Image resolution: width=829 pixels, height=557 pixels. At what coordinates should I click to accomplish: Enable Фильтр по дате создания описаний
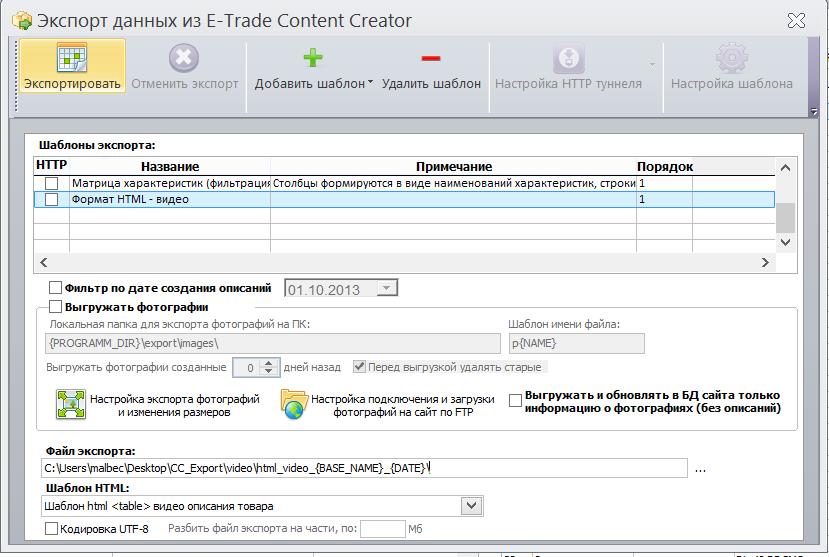(55, 287)
